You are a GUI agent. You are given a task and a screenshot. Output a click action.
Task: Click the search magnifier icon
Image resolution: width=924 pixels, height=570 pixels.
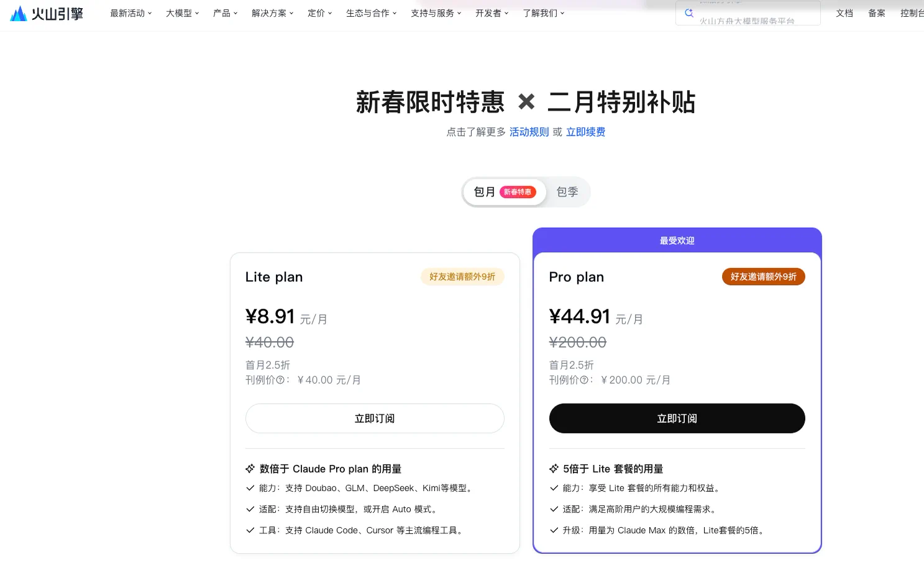tap(688, 12)
